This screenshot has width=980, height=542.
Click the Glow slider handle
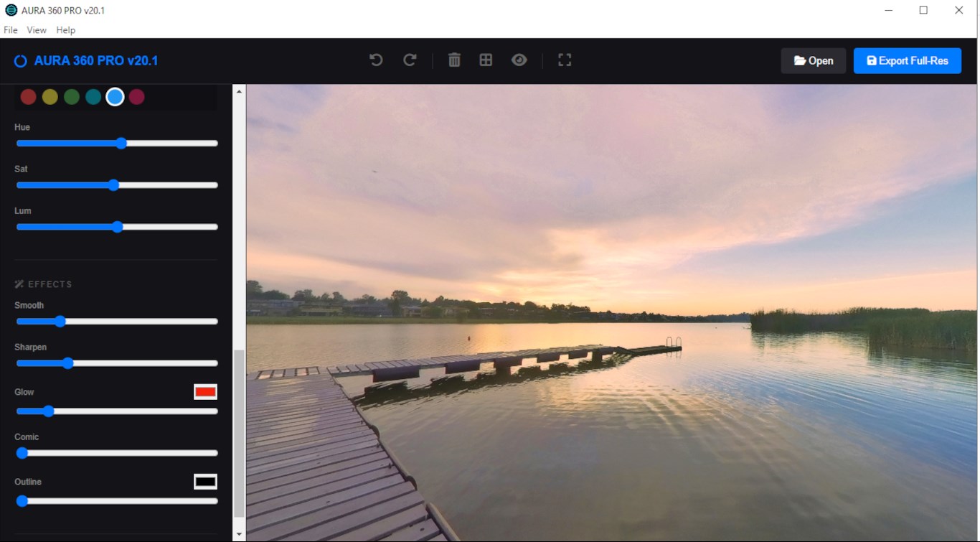(48, 411)
